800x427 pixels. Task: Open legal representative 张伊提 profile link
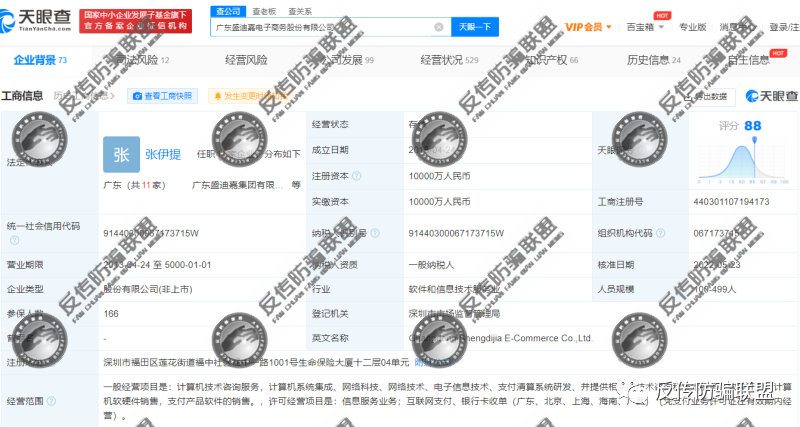(x=163, y=154)
